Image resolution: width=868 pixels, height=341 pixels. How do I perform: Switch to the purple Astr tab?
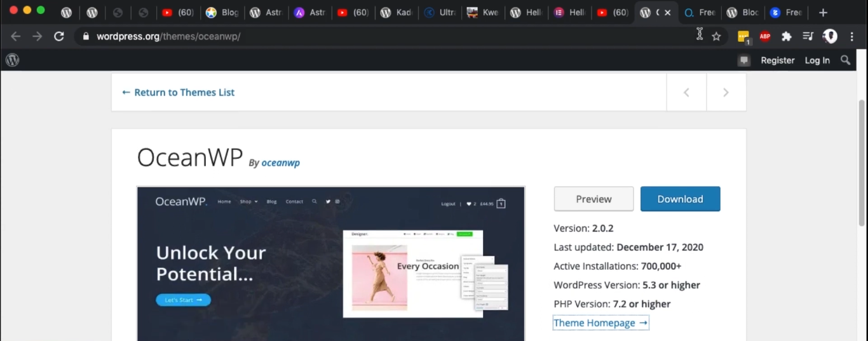309,13
